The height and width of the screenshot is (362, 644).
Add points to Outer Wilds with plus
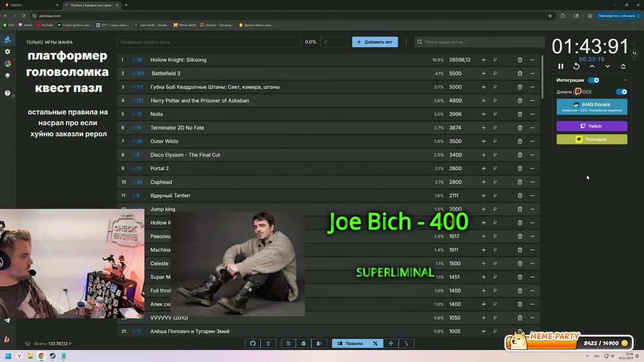[x=484, y=141]
